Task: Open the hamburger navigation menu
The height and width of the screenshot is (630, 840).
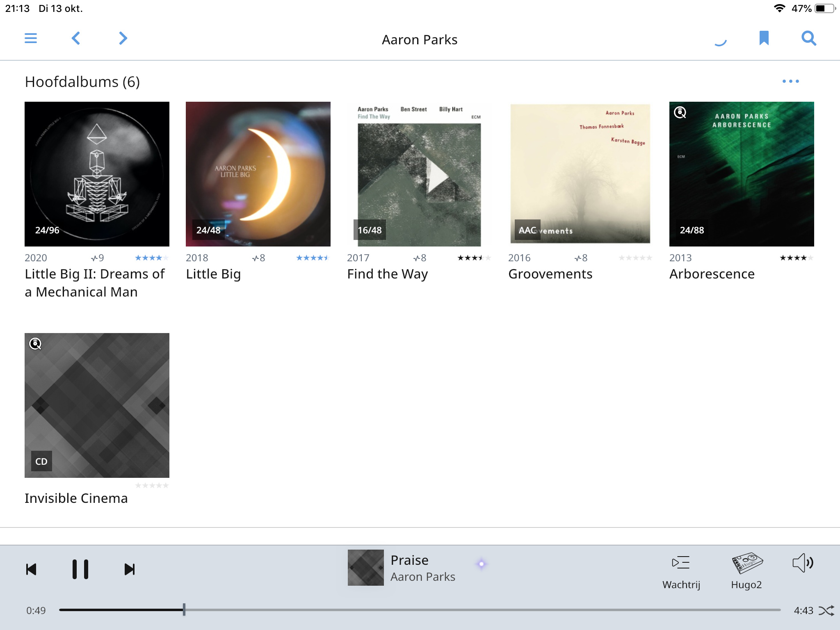Action: [31, 38]
